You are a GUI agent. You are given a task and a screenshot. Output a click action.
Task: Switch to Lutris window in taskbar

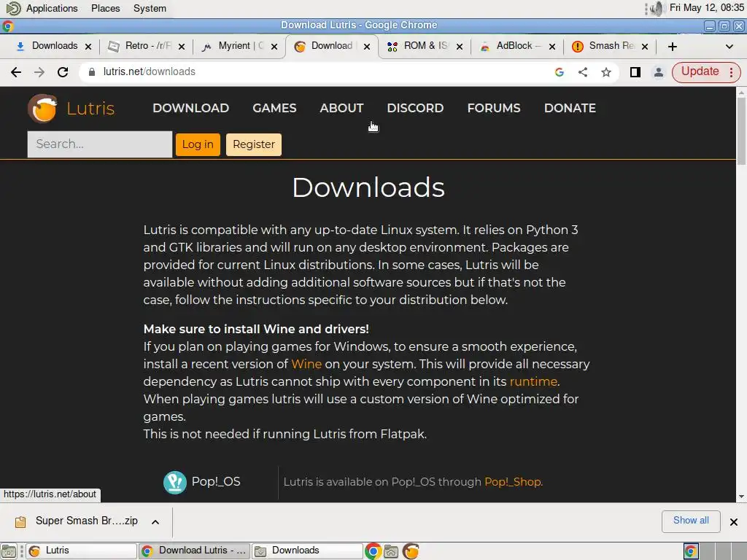click(x=81, y=551)
